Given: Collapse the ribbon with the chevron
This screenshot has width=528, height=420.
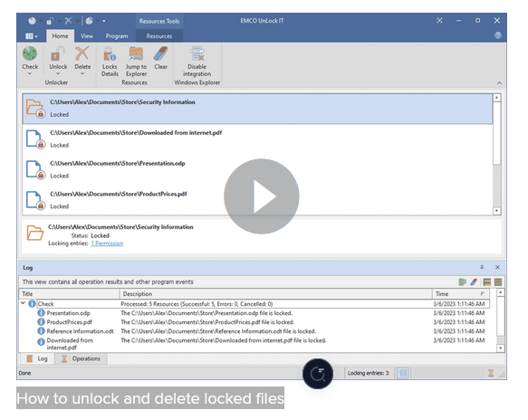Looking at the screenshot, I should pos(499,82).
